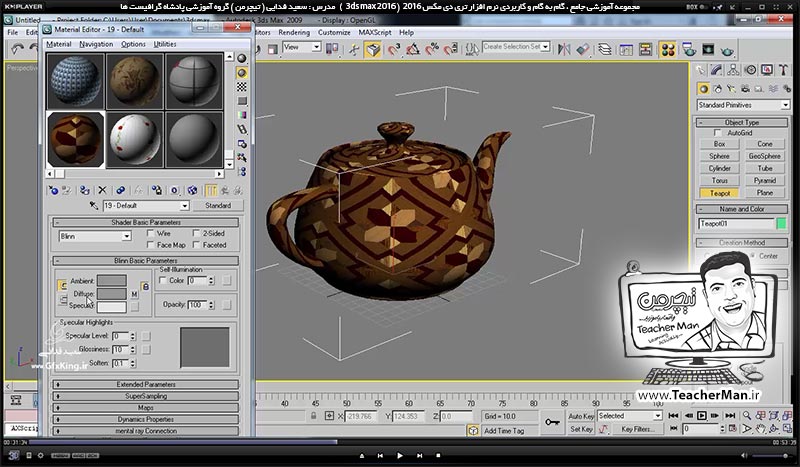This screenshot has height=467, width=800.
Task: Enable the AutoGrid checkbox
Action: point(718,133)
